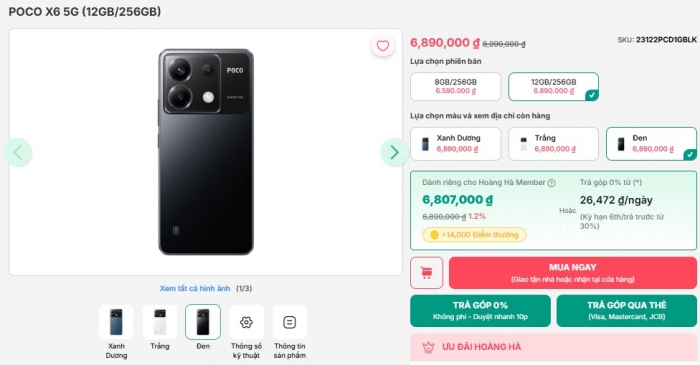Choose Đen color option
Image resolution: width=700 pixels, height=365 pixels.
(651, 144)
